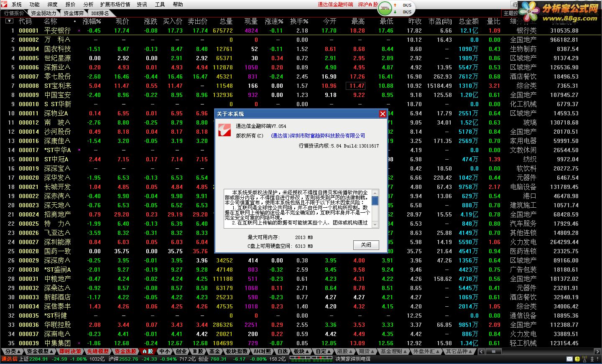The width and height of the screenshot is (602, 364).
Task: Select the 基金 bottom tab
Action: [215, 351]
